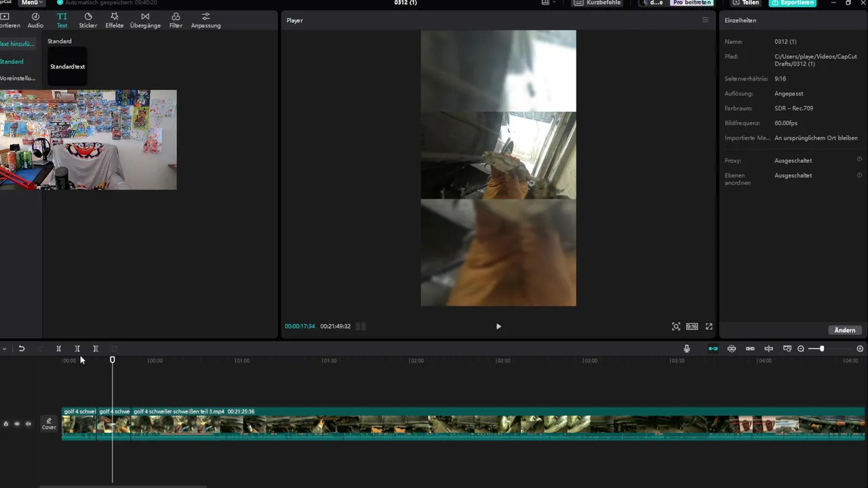Screen dimensions: 868x488
Task: Click the Teilen share button
Action: tap(746, 3)
